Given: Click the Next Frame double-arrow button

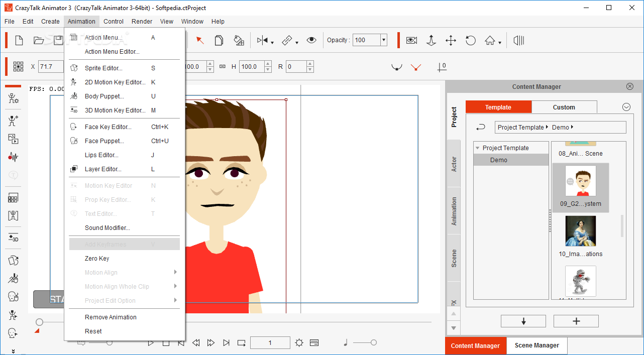Looking at the screenshot, I should click(x=211, y=343).
